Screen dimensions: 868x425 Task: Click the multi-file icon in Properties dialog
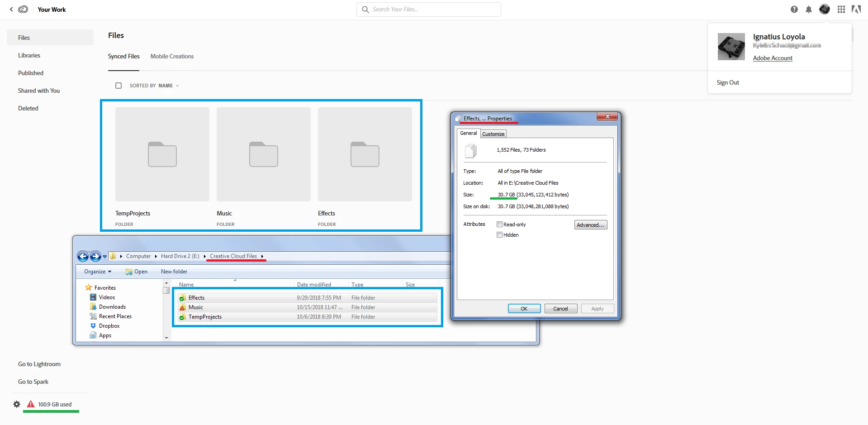coord(471,151)
